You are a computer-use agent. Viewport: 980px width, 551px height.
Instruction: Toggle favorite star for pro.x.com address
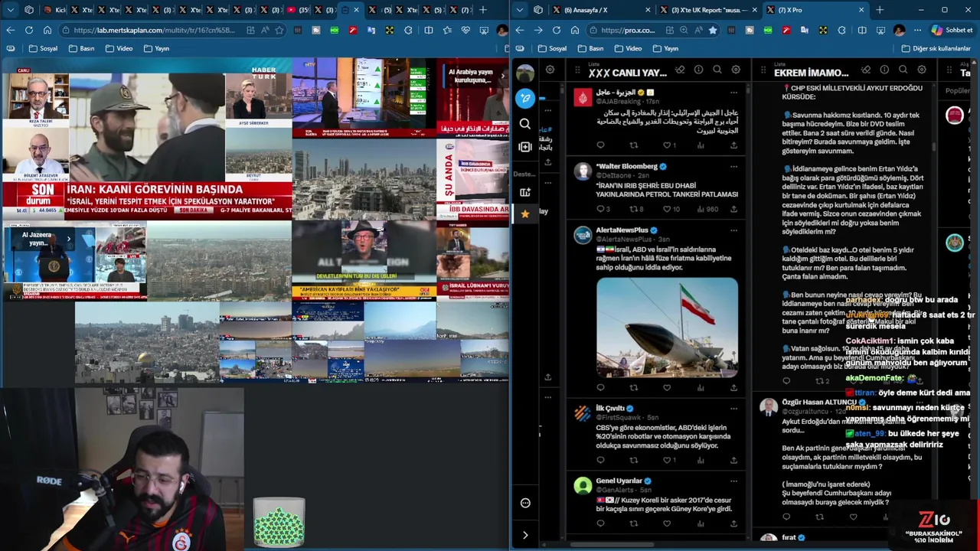[x=713, y=30]
